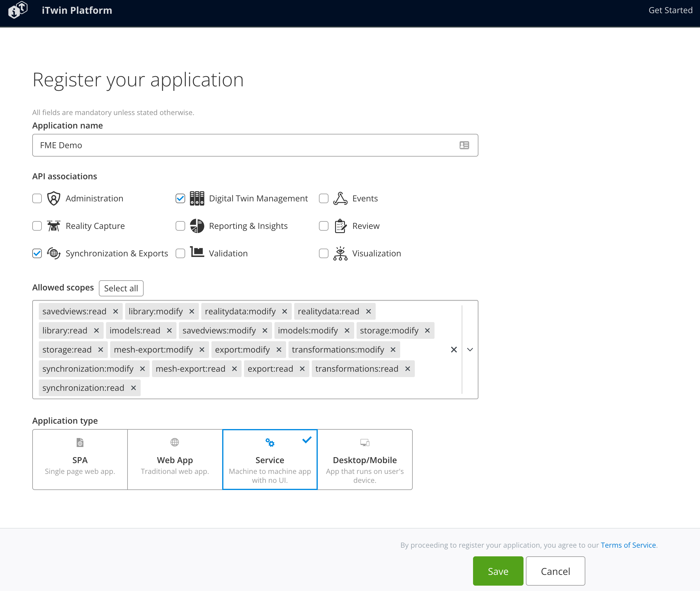Click the Events network icon

[x=340, y=198]
